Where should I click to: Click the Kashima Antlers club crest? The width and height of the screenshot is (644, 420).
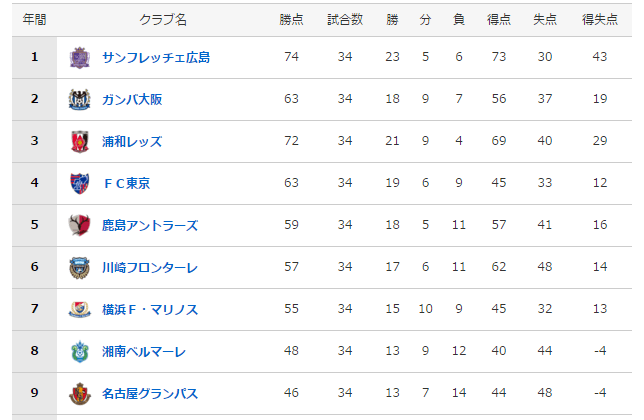pyautogui.click(x=79, y=226)
